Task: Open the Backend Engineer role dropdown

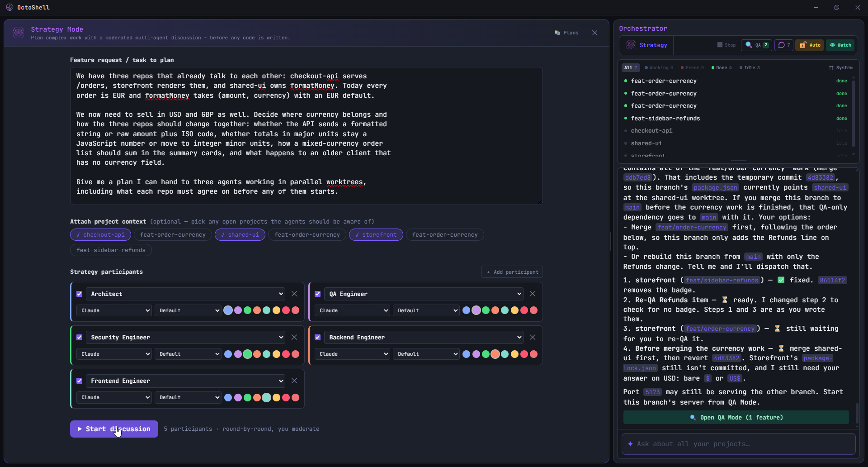Action: click(x=424, y=337)
